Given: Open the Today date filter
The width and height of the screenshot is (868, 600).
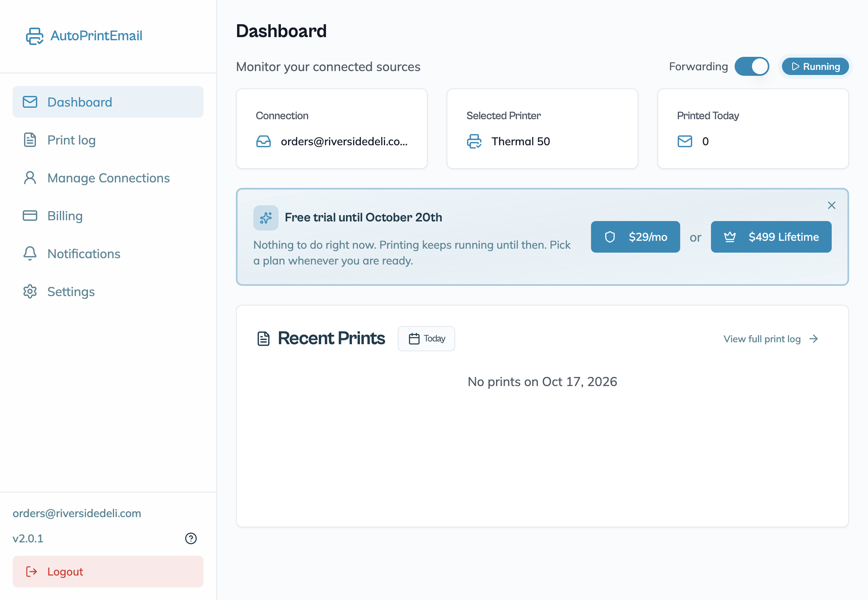Looking at the screenshot, I should [x=427, y=339].
